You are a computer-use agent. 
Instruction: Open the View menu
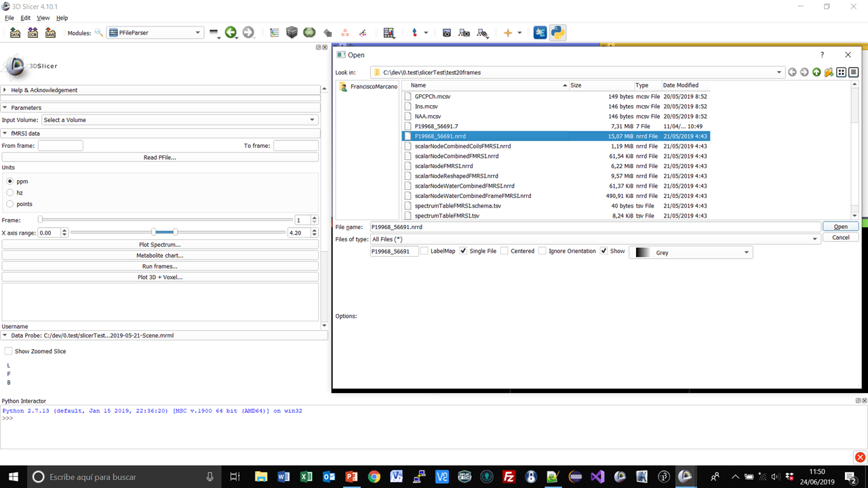43,18
